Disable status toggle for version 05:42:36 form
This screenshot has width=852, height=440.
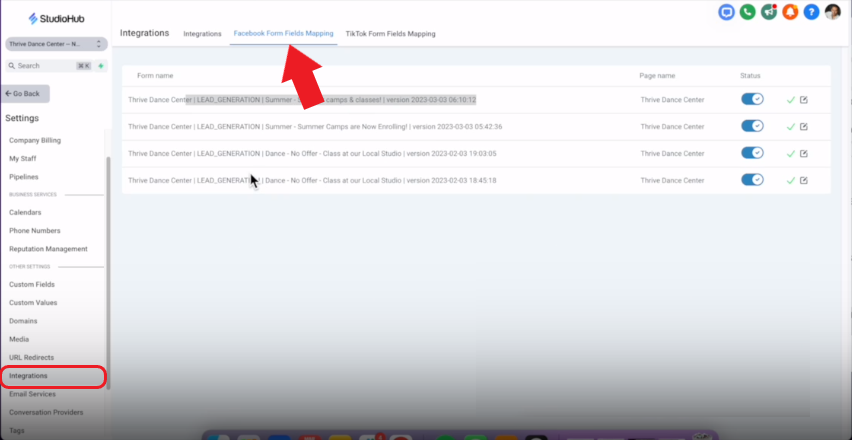[753, 126]
